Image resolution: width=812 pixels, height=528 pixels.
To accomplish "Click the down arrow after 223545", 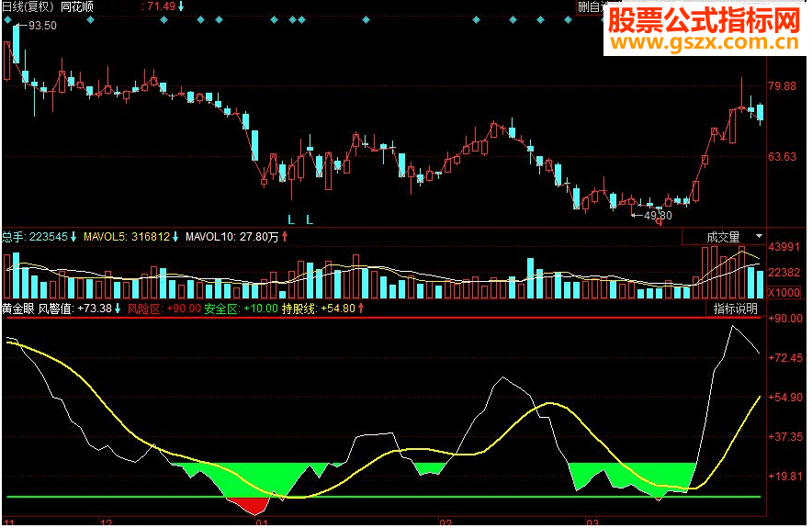I will click(73, 237).
